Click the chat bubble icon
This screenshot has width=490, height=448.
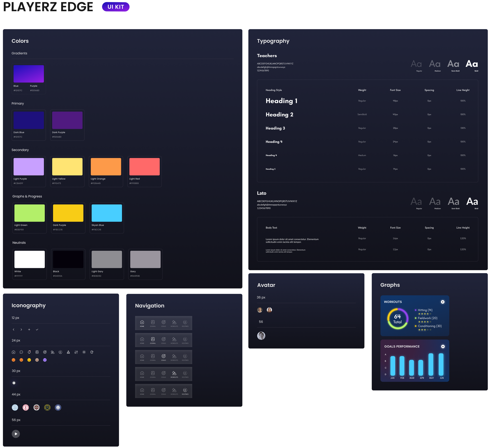[21, 352]
